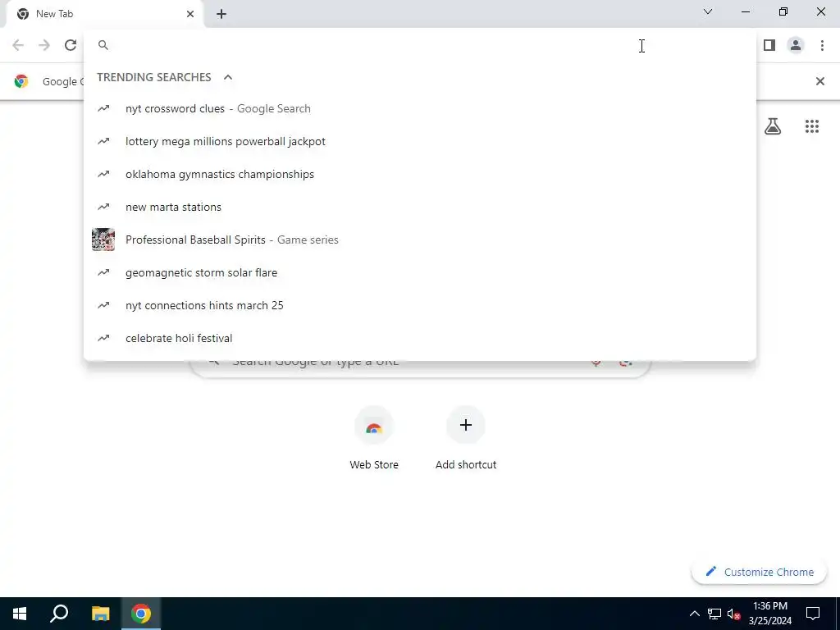Click the Add shortcut button
This screenshot has width=840, height=630.
[x=466, y=438]
